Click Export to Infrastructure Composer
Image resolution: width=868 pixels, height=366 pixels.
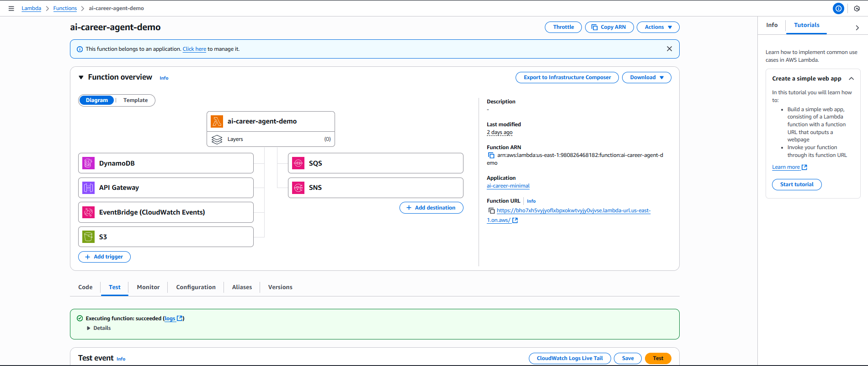pos(567,78)
